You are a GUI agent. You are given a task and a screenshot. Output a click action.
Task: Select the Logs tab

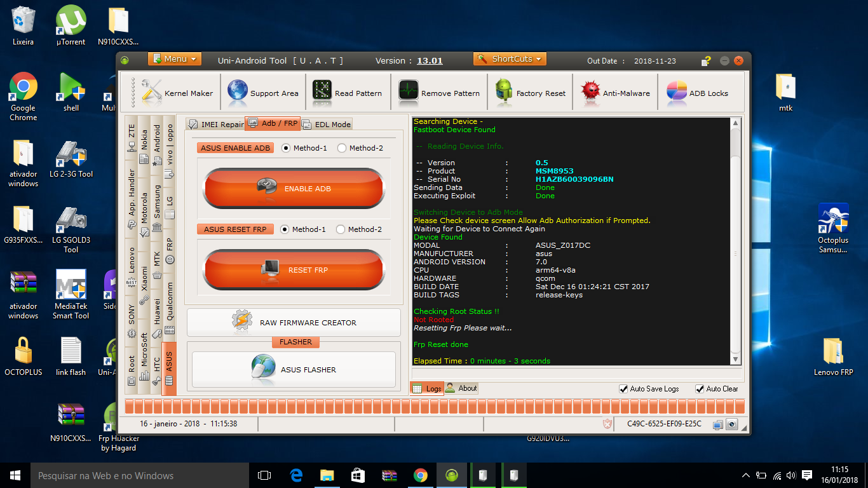coord(427,388)
